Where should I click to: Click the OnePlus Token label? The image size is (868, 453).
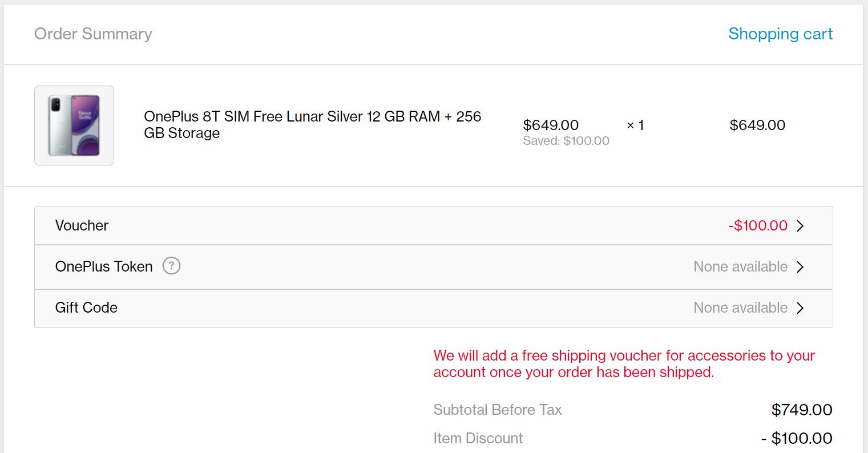(104, 266)
